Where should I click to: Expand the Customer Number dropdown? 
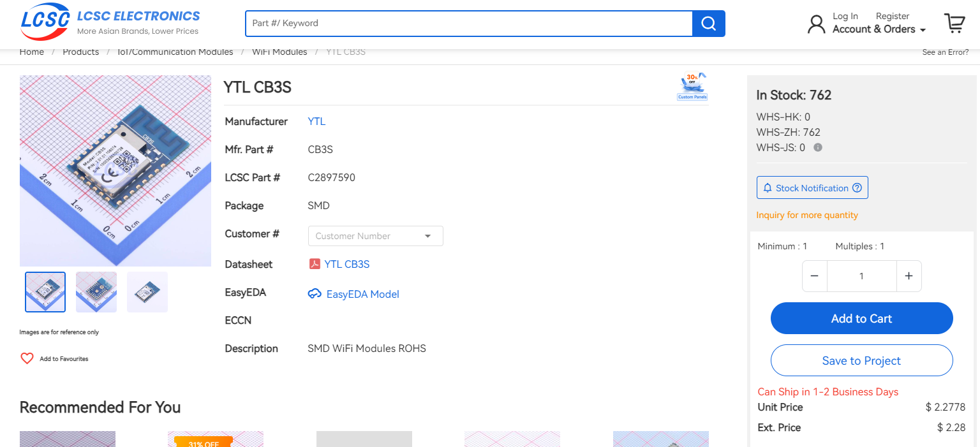(x=375, y=236)
